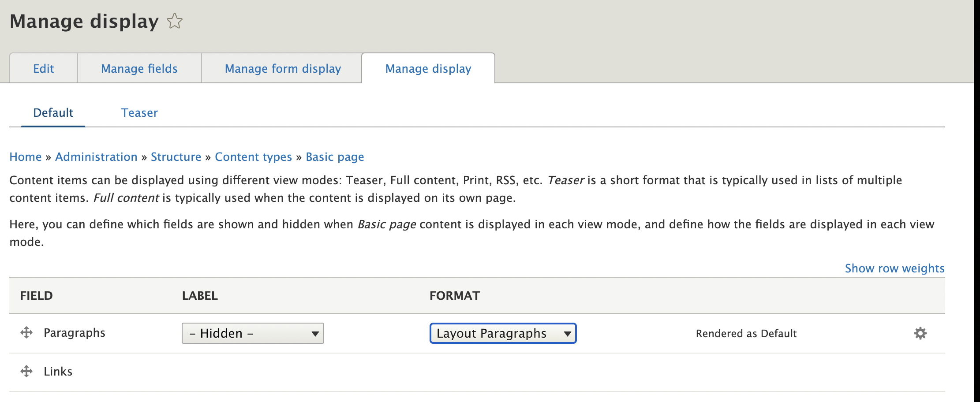This screenshot has width=980, height=402.
Task: Click the Paragraphs field label
Action: pos(74,333)
